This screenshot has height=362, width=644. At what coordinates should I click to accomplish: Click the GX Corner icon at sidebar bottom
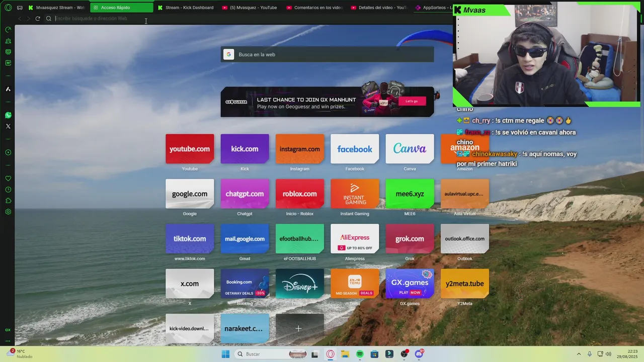8,330
